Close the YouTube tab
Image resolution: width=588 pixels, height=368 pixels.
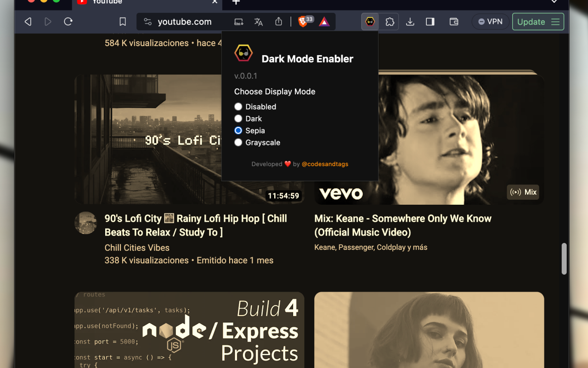[215, 2]
